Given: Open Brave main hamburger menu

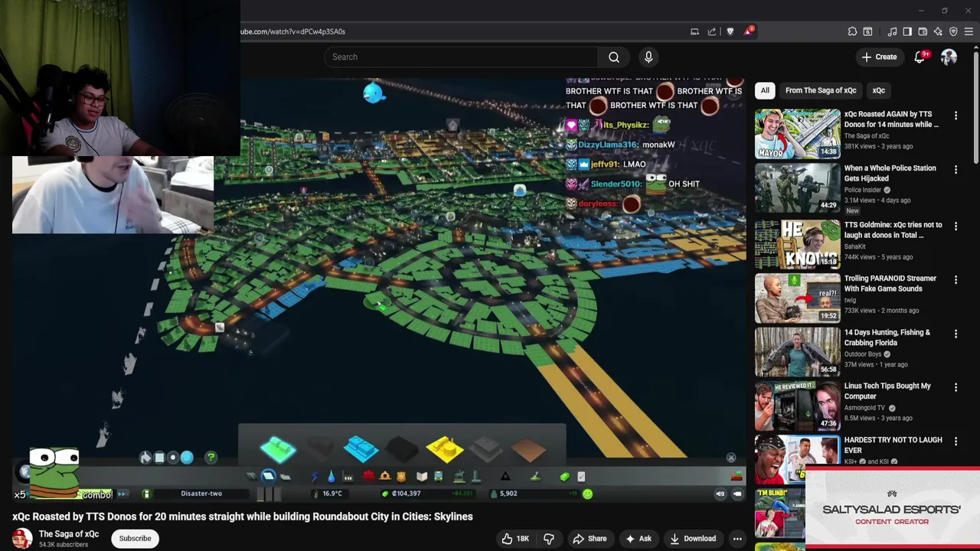Looking at the screenshot, I should (969, 31).
